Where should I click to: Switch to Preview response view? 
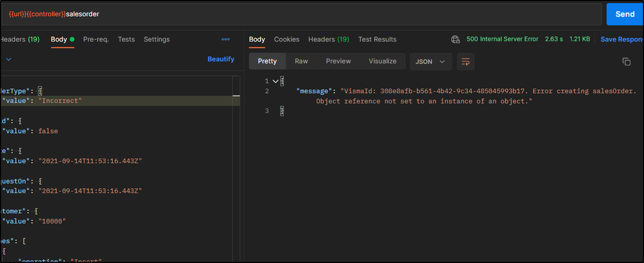click(x=338, y=61)
